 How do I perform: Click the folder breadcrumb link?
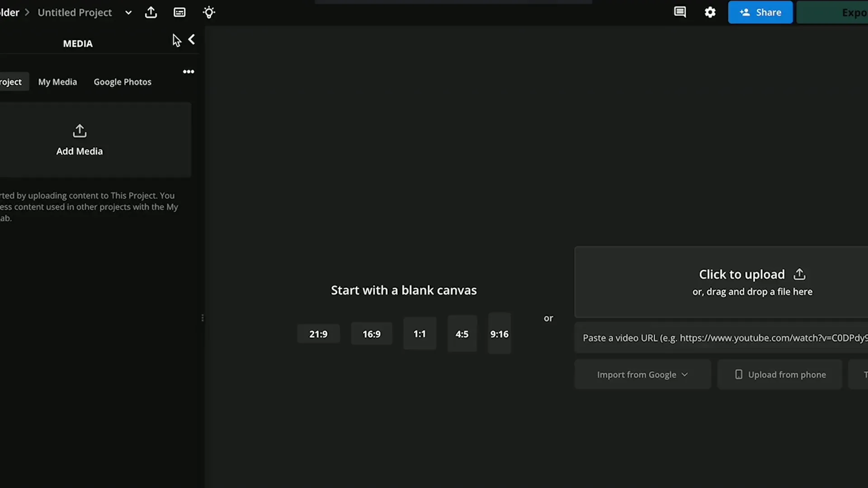[9, 13]
